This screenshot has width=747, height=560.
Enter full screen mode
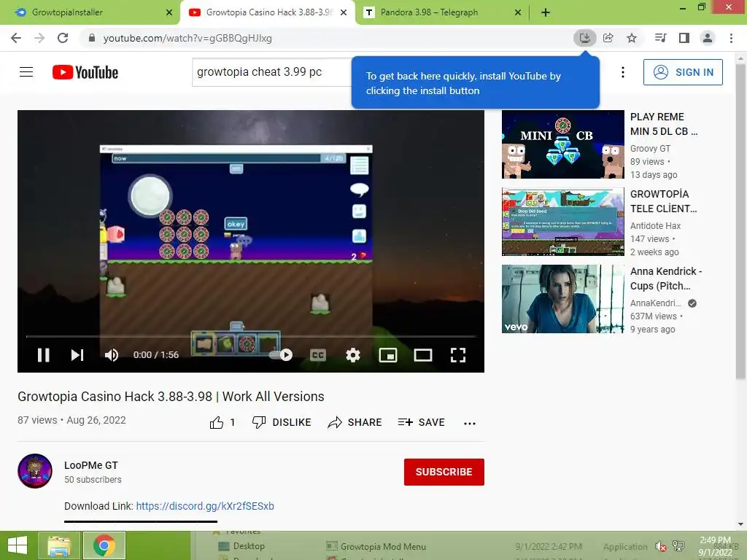point(458,355)
